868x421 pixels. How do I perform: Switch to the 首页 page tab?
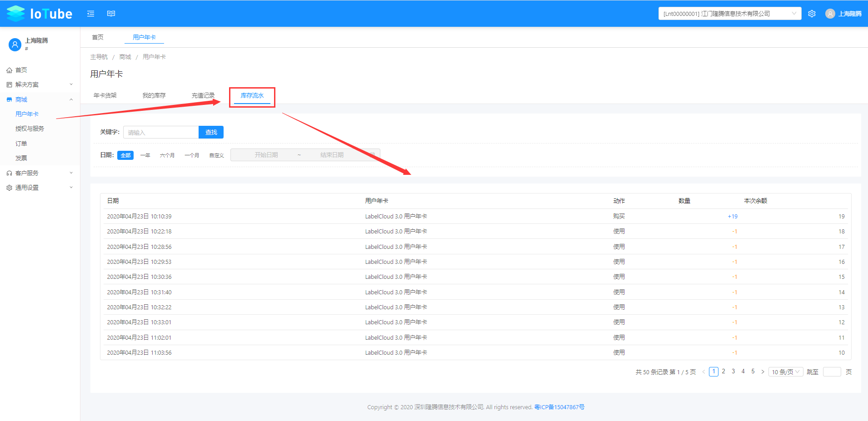tap(98, 37)
